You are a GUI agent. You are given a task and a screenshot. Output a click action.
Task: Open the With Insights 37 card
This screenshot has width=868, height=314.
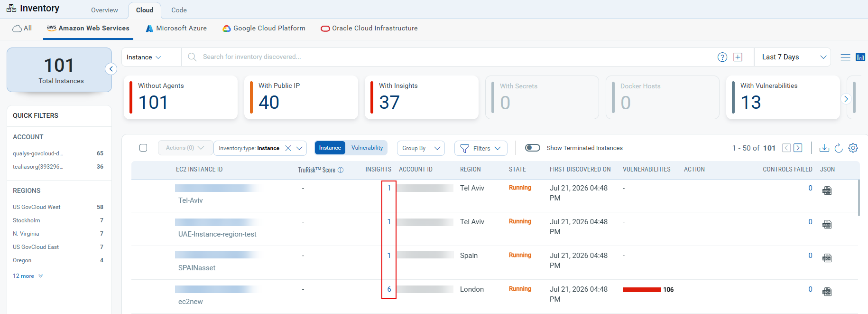click(x=422, y=97)
